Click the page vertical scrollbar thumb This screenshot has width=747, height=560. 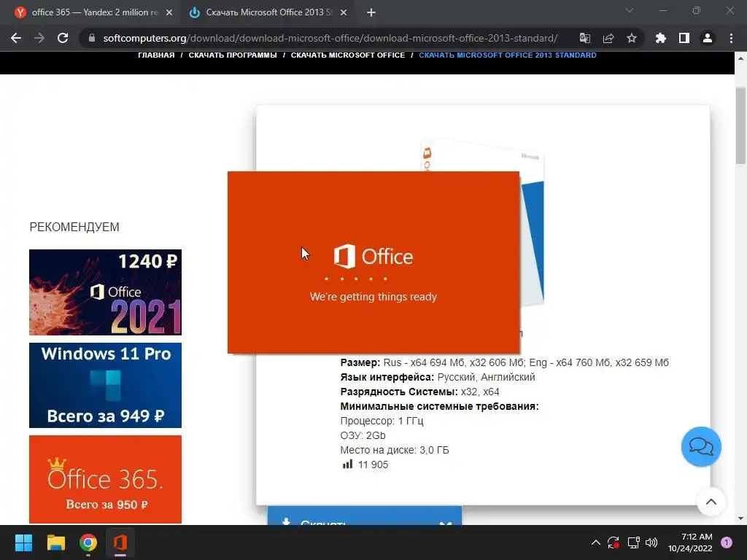point(740,125)
